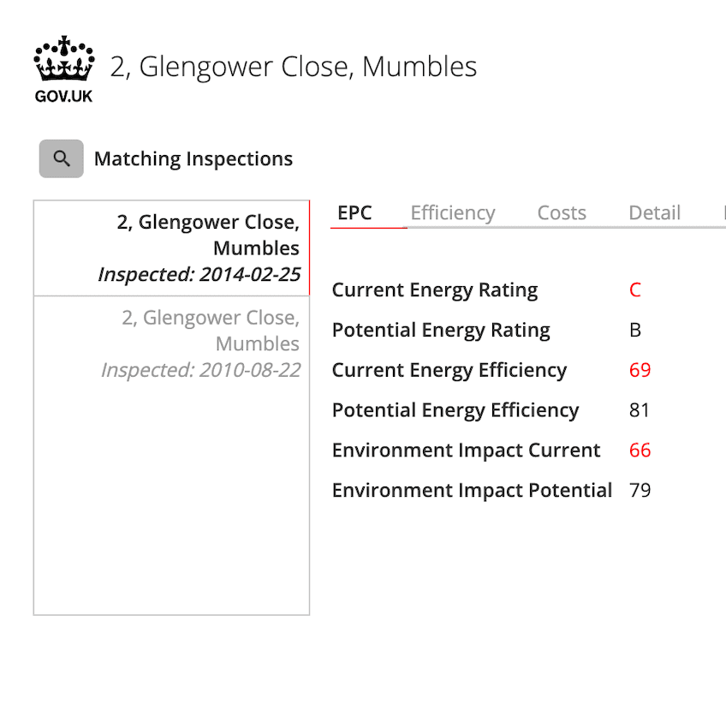The height and width of the screenshot is (728, 726).
Task: Click the Current Energy Rating value C
Action: 635,290
